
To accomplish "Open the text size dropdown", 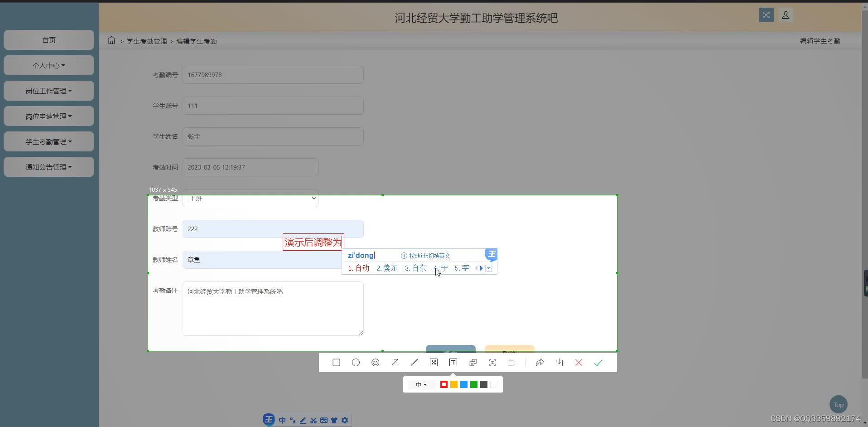I will [421, 384].
